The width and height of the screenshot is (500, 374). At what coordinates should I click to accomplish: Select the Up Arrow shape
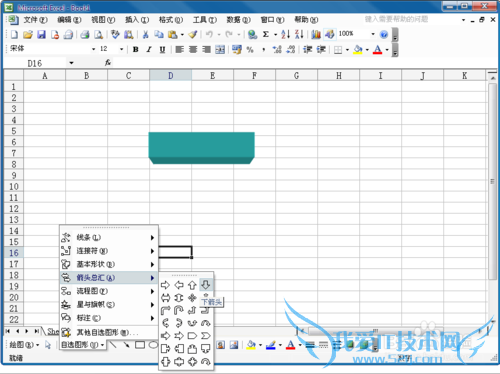point(192,285)
